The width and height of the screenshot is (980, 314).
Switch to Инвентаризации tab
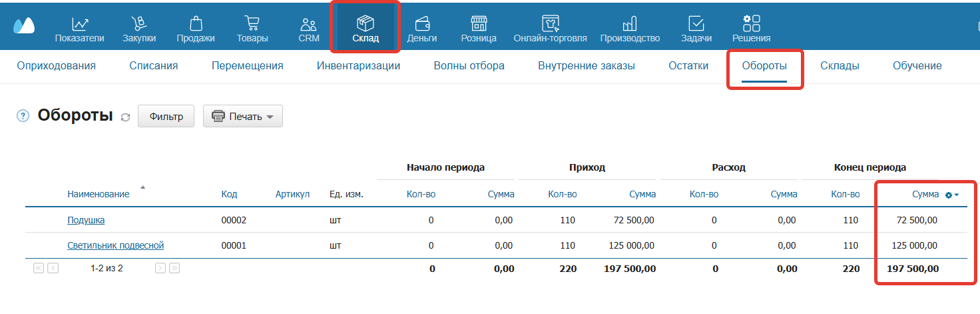(359, 66)
